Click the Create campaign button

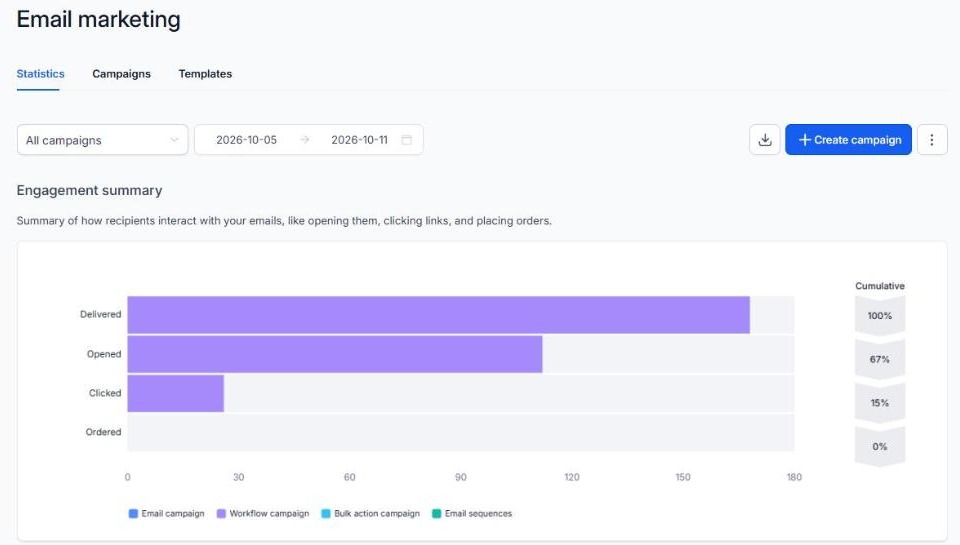pos(849,140)
